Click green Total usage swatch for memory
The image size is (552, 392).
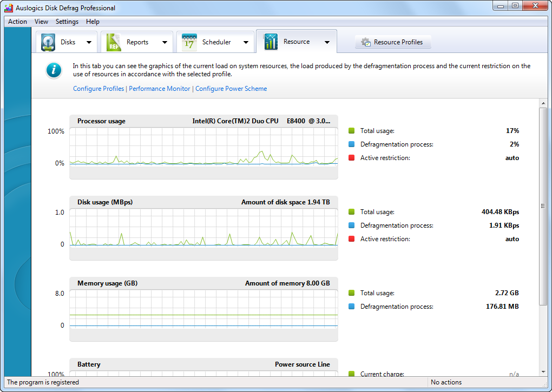pos(351,293)
